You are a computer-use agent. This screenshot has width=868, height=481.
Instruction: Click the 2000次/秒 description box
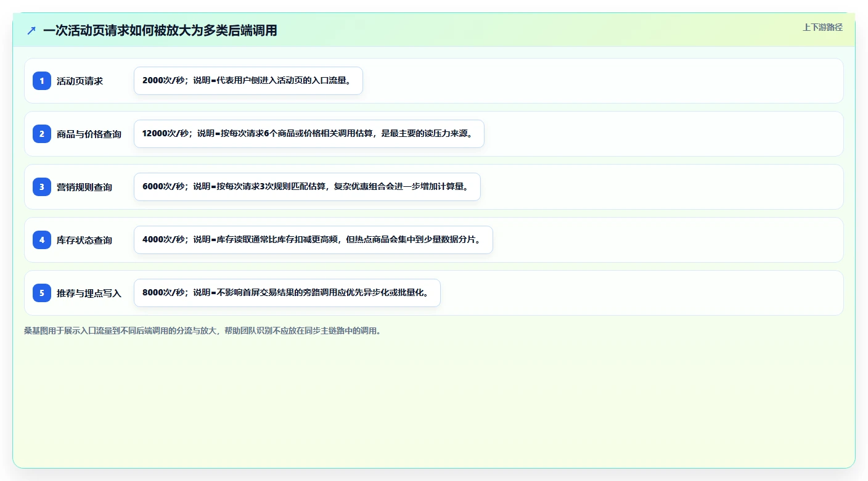[x=248, y=81]
